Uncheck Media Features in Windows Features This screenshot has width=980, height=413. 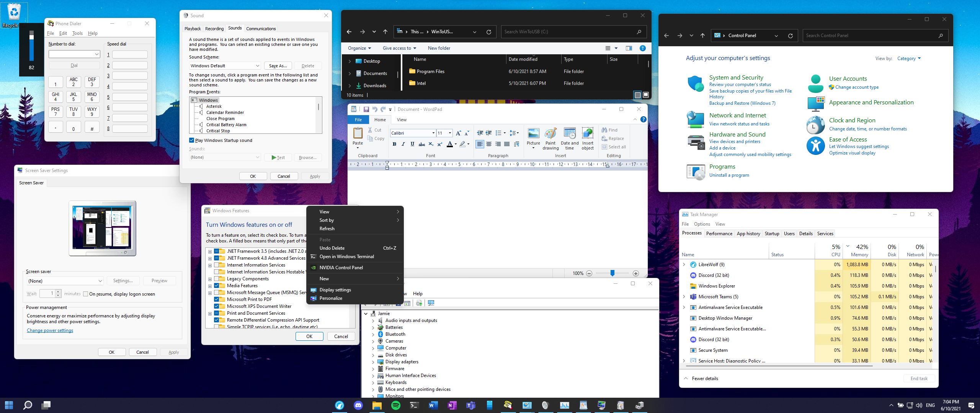pos(217,286)
